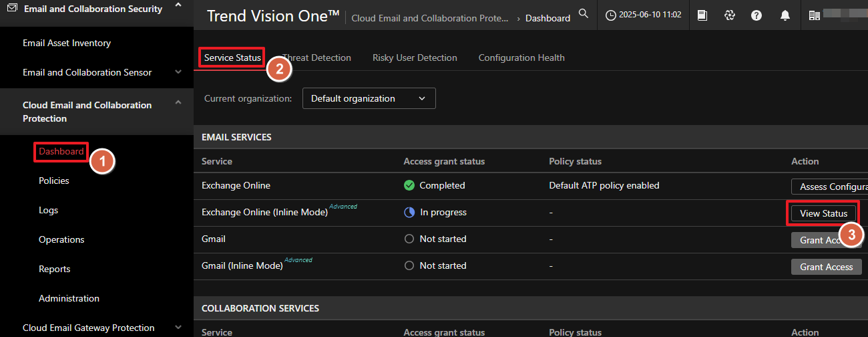Open the help question mark icon
The image size is (868, 337).
coord(756,15)
